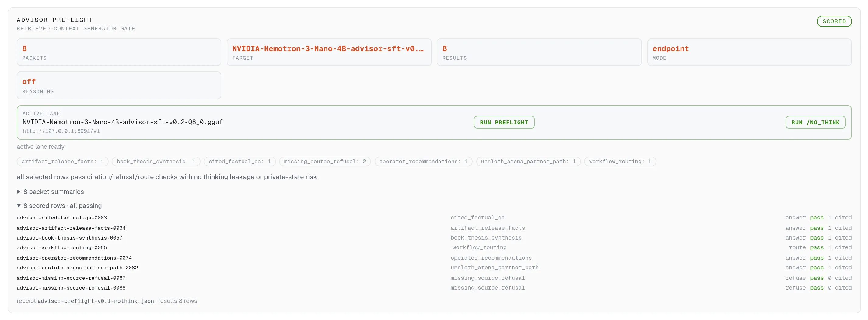Click 'route' in the workflow-routing-0065 row
Viewport: 868px width, 320px height.
[x=797, y=248]
